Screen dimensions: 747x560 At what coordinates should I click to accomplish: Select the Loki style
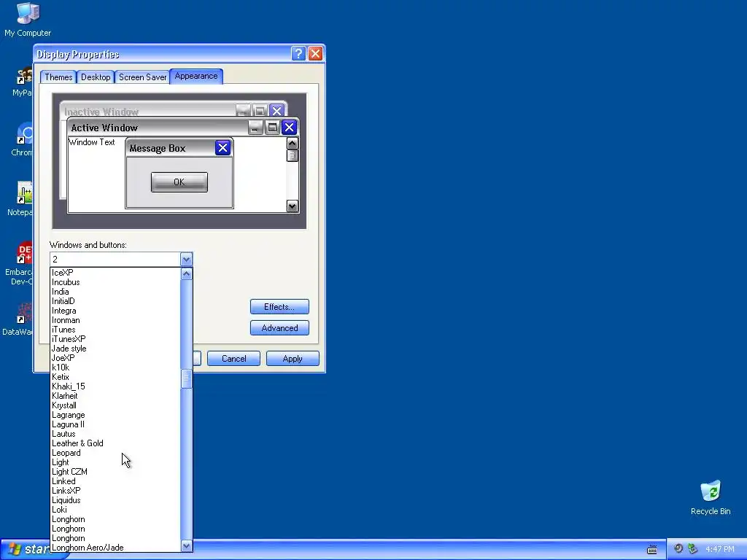click(x=115, y=510)
